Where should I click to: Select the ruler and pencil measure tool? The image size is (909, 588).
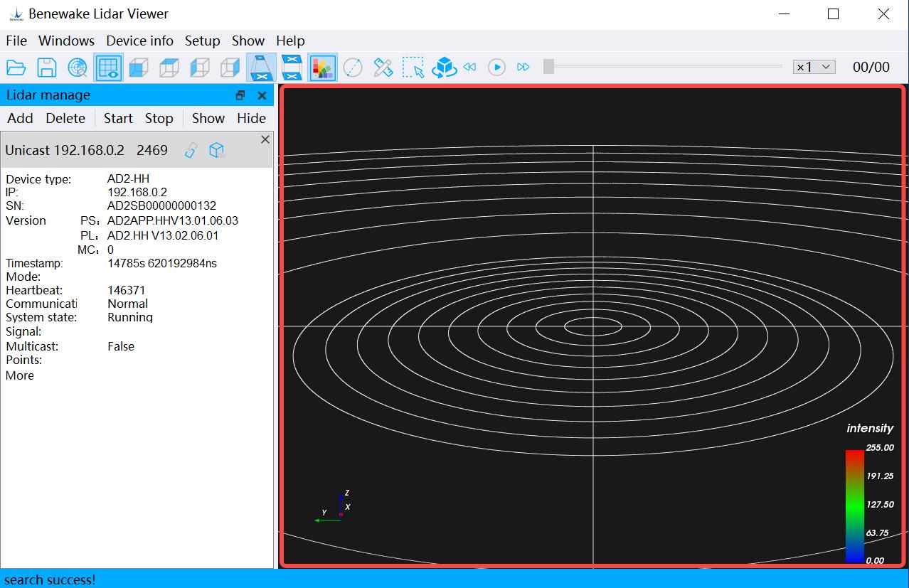click(x=383, y=68)
